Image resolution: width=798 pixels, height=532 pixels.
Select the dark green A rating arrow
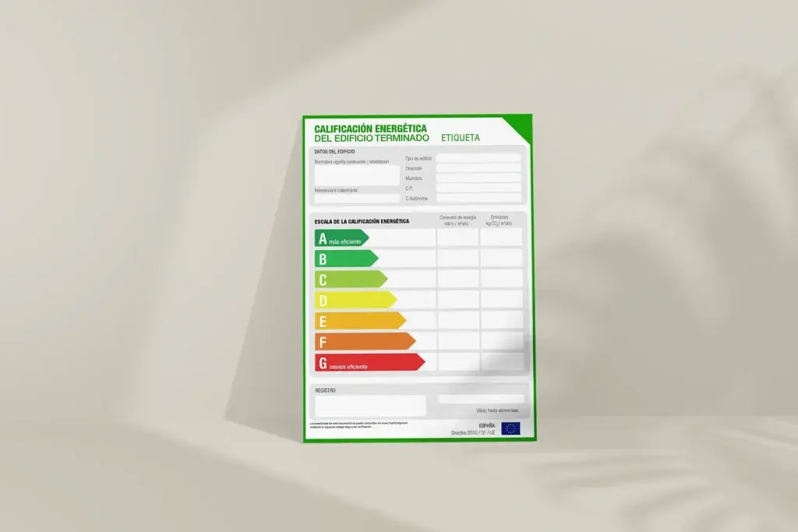(x=341, y=238)
